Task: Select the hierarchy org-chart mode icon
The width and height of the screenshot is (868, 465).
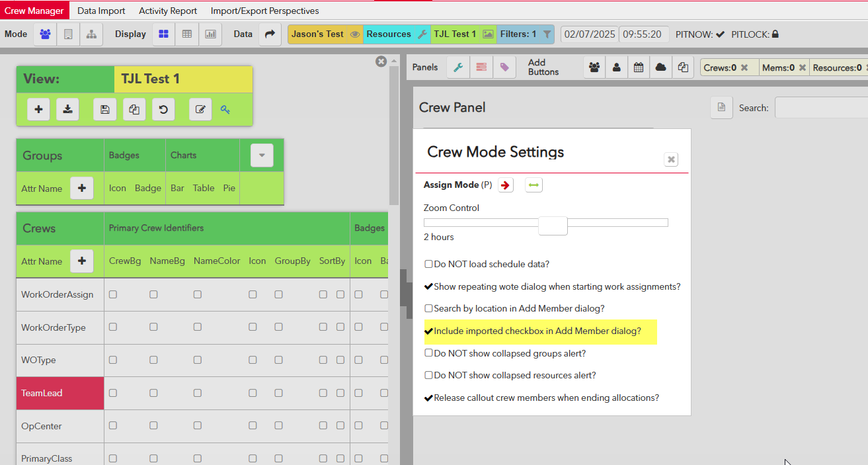Action: click(x=91, y=34)
